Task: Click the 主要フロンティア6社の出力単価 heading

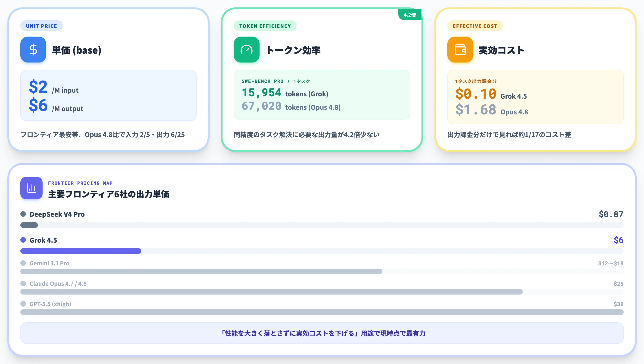Action: (109, 194)
